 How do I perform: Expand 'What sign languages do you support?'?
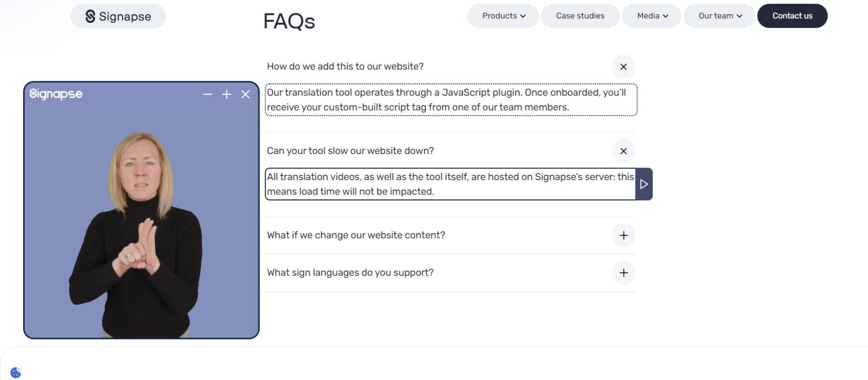(623, 273)
